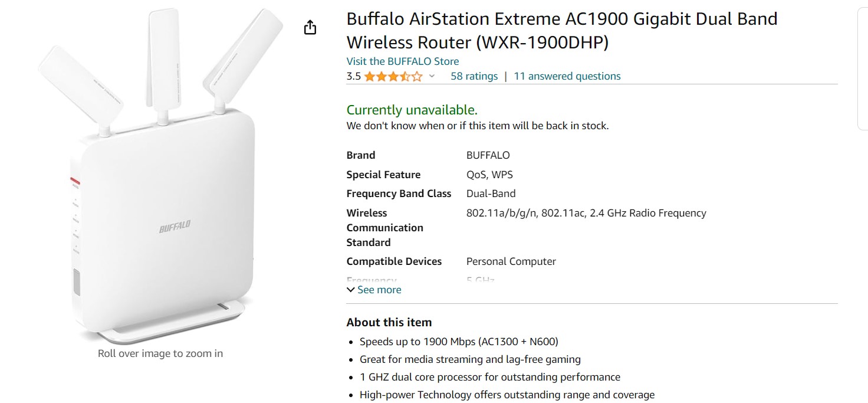The image size is (868, 403).
Task: Click the About this item heading
Action: tap(389, 322)
